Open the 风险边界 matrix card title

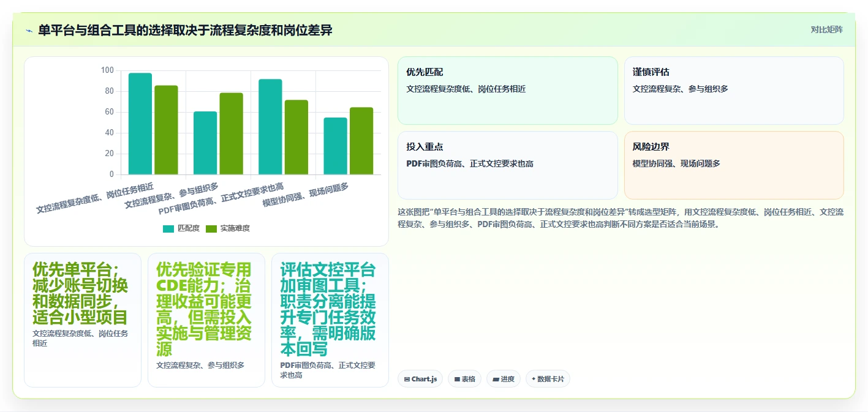coord(651,147)
